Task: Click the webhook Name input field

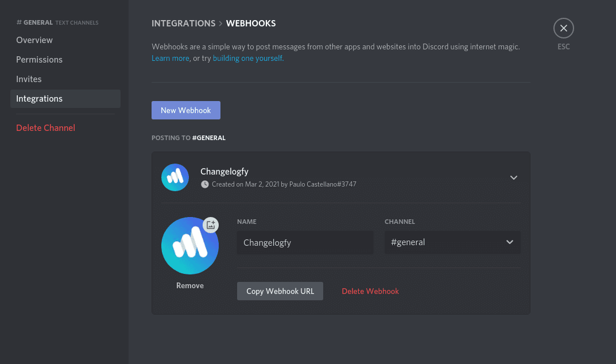Action: click(x=305, y=242)
